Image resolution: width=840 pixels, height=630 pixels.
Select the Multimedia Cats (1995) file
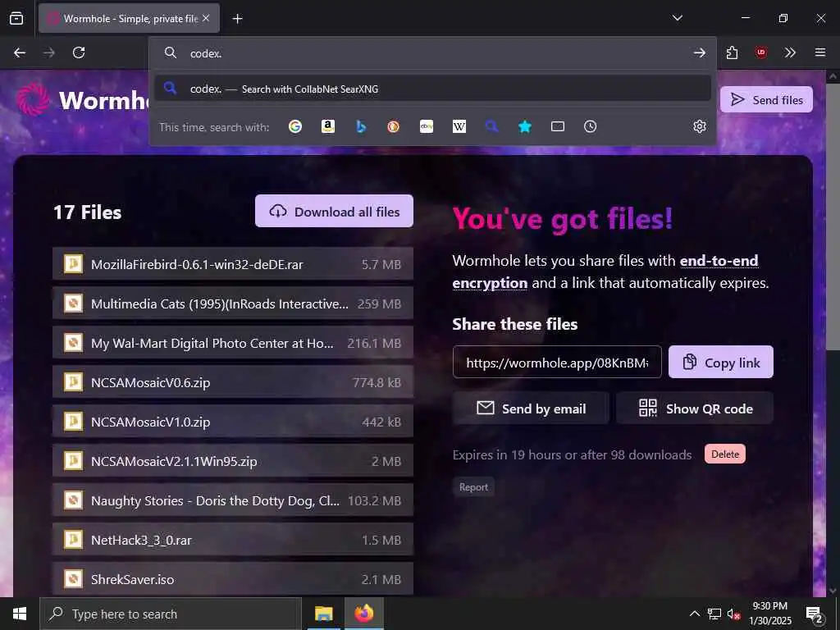(x=232, y=304)
